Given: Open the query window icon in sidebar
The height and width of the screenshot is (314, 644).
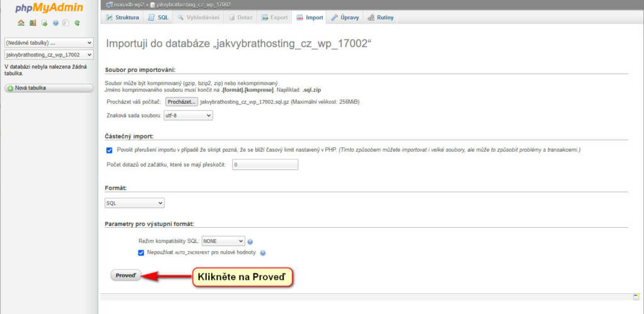Looking at the screenshot, I should pos(44,23).
